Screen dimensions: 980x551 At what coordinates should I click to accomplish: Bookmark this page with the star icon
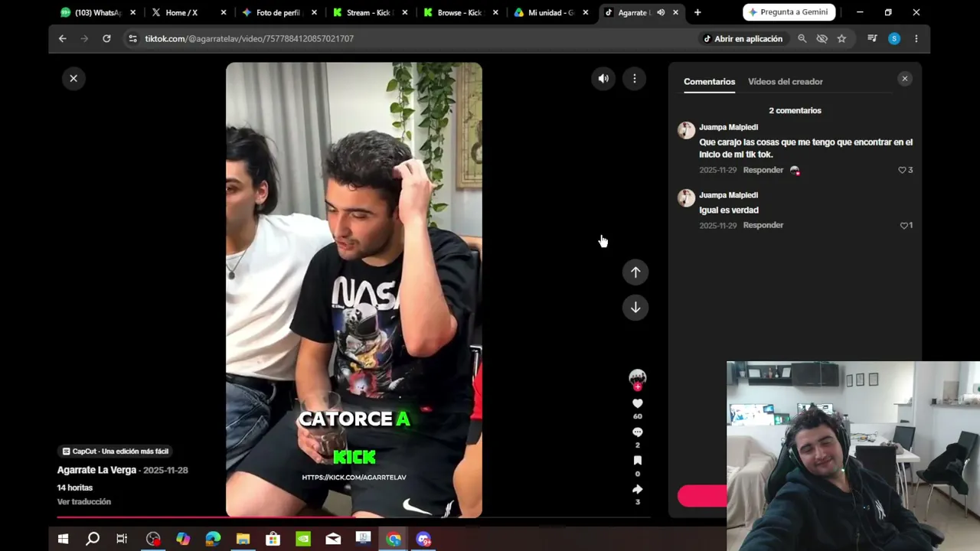point(842,38)
